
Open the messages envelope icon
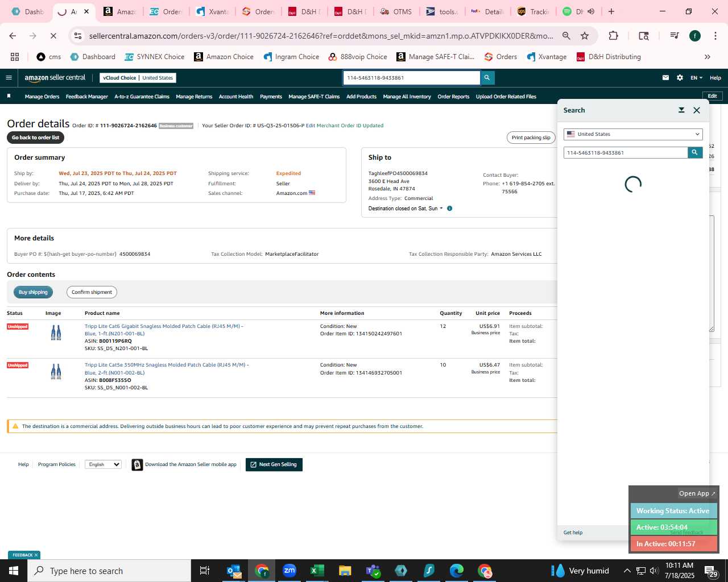point(665,78)
